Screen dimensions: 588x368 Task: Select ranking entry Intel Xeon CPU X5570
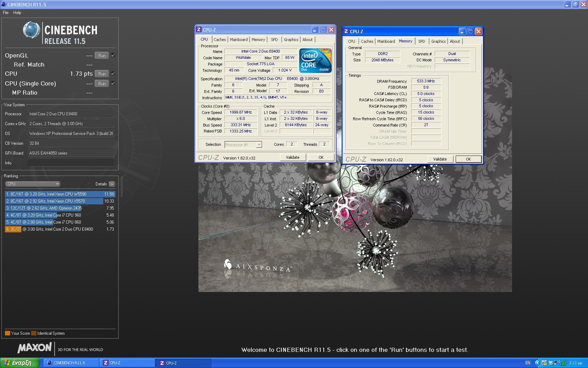pyautogui.click(x=60, y=201)
